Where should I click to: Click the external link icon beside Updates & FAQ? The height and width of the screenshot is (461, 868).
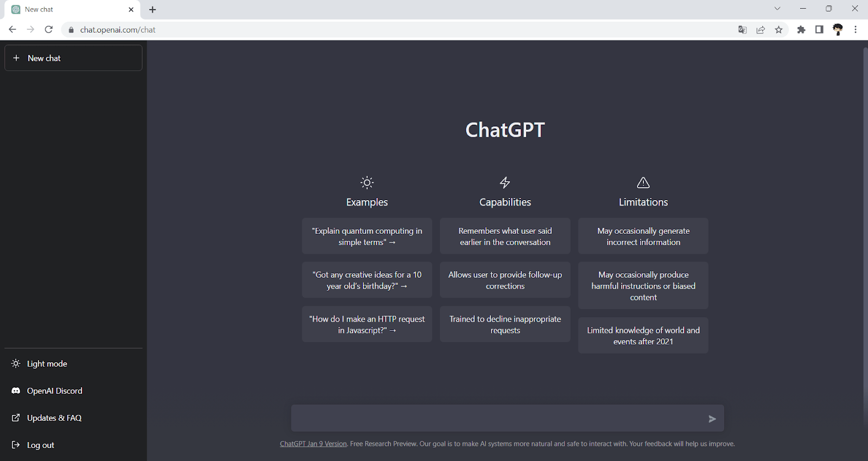(x=16, y=418)
